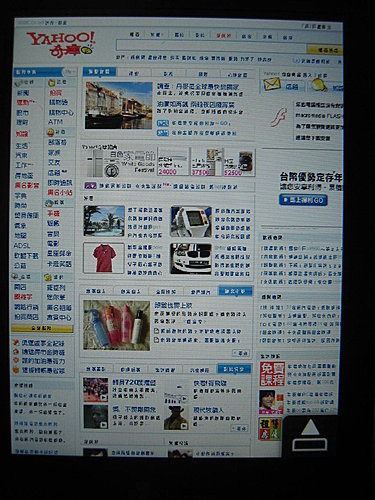The height and width of the screenshot is (500, 375).
Task: Click the 信箱 mail link next to envelope
Action: click(292, 87)
